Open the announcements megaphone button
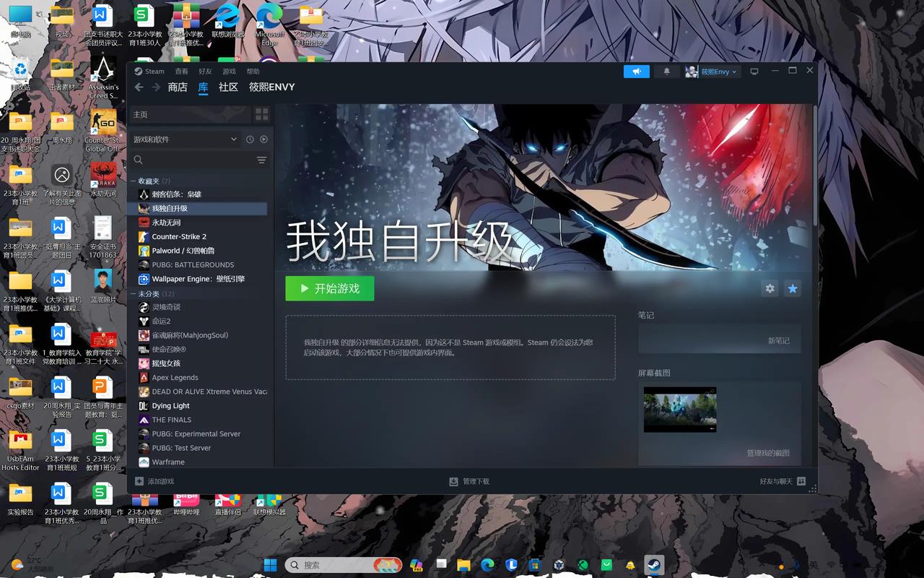Viewport: 924px width, 578px height. (x=637, y=72)
